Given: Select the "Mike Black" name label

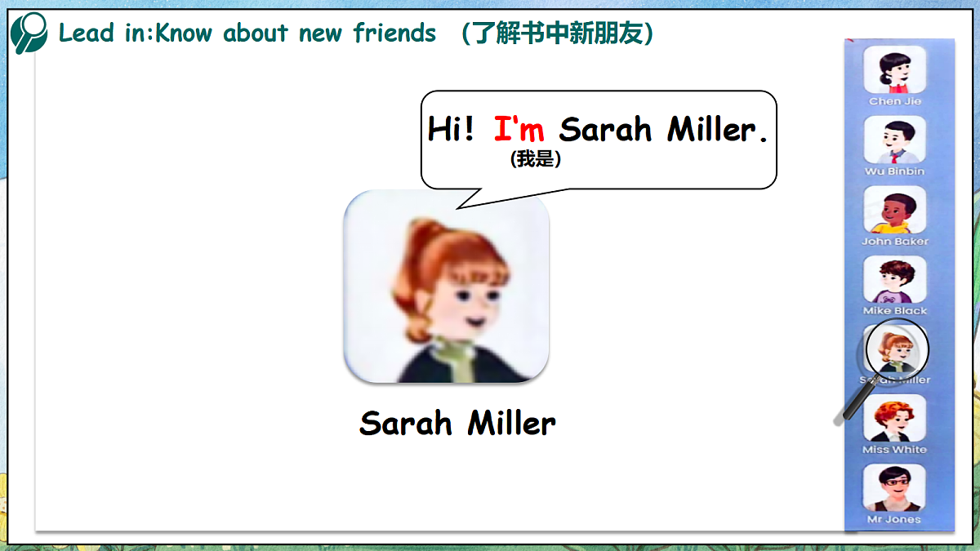Looking at the screenshot, I should pos(895,311).
